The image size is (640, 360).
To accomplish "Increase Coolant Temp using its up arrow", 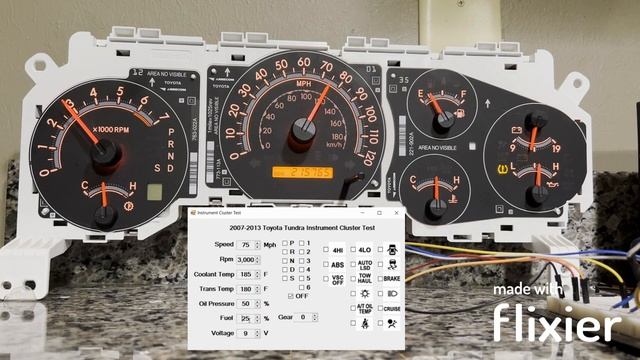I will (x=258, y=272).
